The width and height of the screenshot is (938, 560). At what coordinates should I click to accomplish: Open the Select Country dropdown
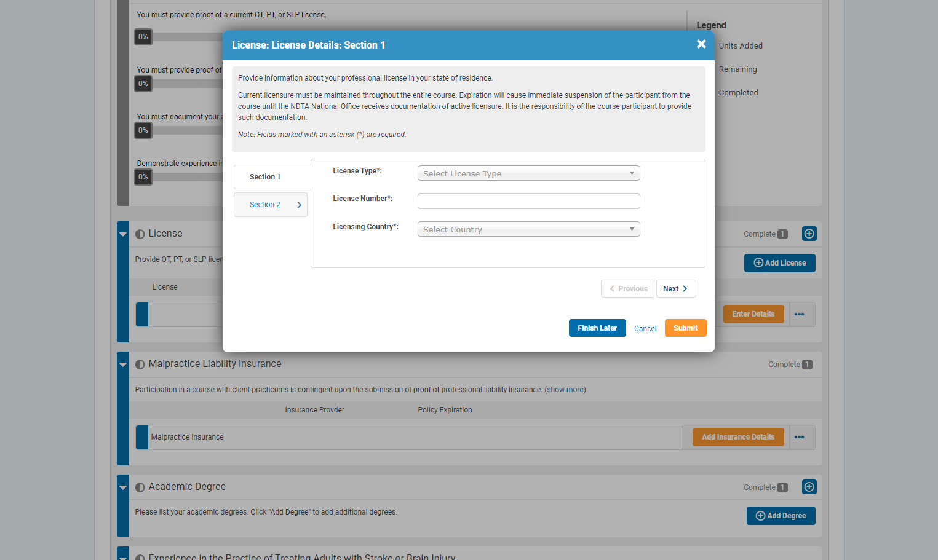click(x=528, y=229)
